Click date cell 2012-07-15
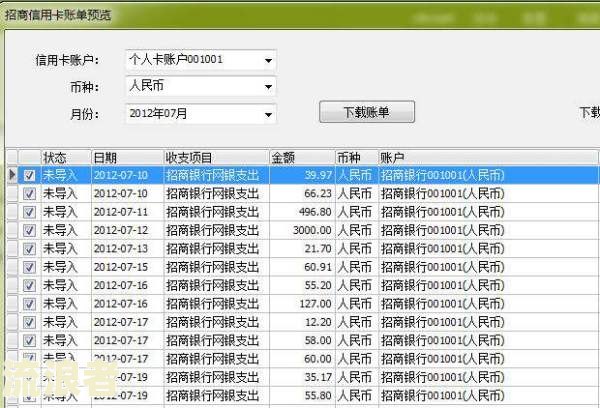The image size is (600, 408). tap(127, 267)
